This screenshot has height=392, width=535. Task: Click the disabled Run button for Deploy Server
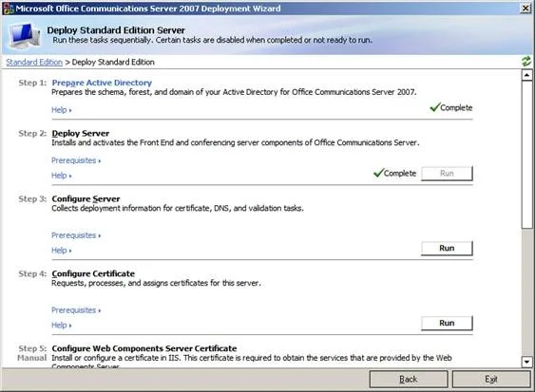point(447,173)
